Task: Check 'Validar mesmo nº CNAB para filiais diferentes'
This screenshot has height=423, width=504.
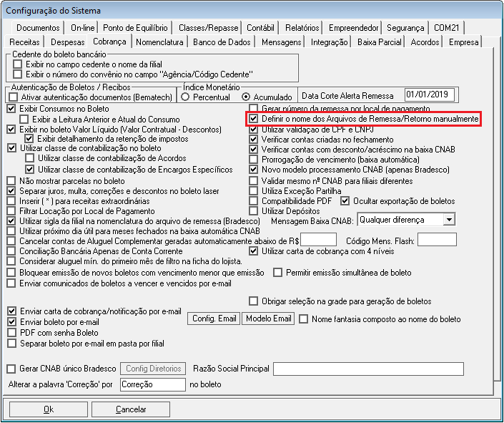Action: (254, 180)
